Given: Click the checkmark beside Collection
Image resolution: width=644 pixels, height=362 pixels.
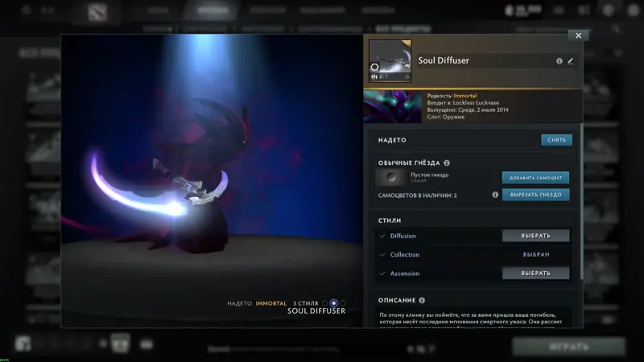Looking at the screenshot, I should tap(382, 254).
